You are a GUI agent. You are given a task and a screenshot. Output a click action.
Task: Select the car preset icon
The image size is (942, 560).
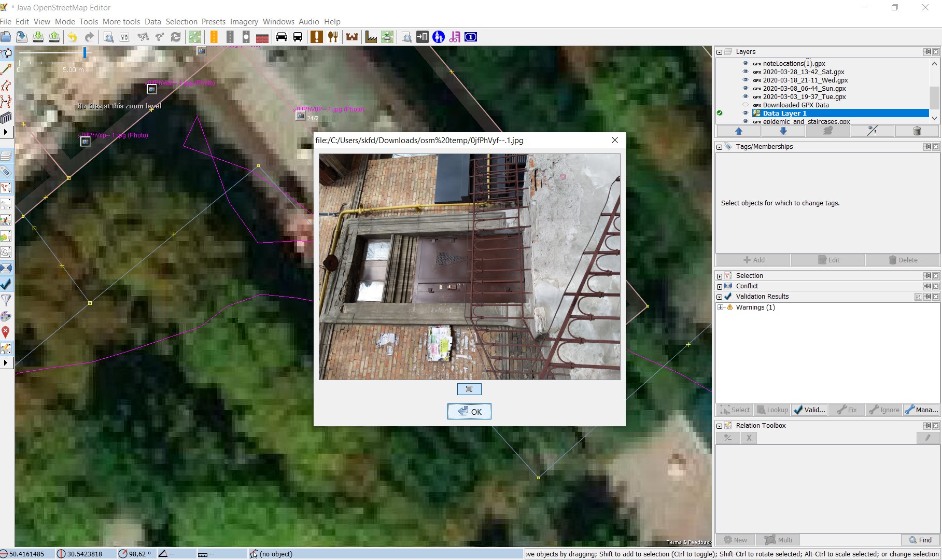(x=282, y=37)
